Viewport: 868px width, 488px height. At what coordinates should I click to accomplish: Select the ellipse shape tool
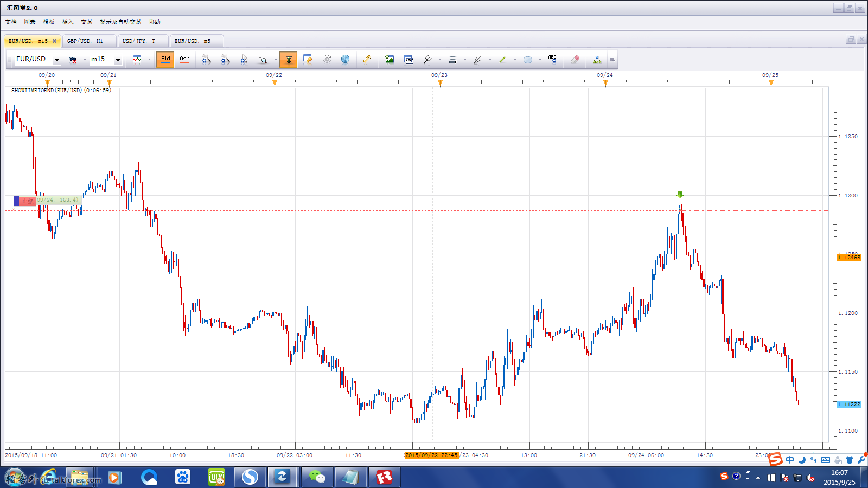tap(527, 60)
